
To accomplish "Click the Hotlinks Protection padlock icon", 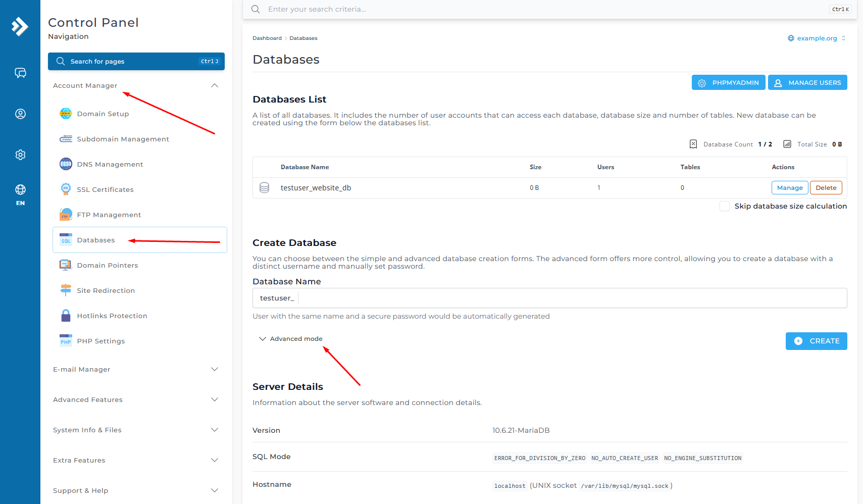I will (66, 316).
